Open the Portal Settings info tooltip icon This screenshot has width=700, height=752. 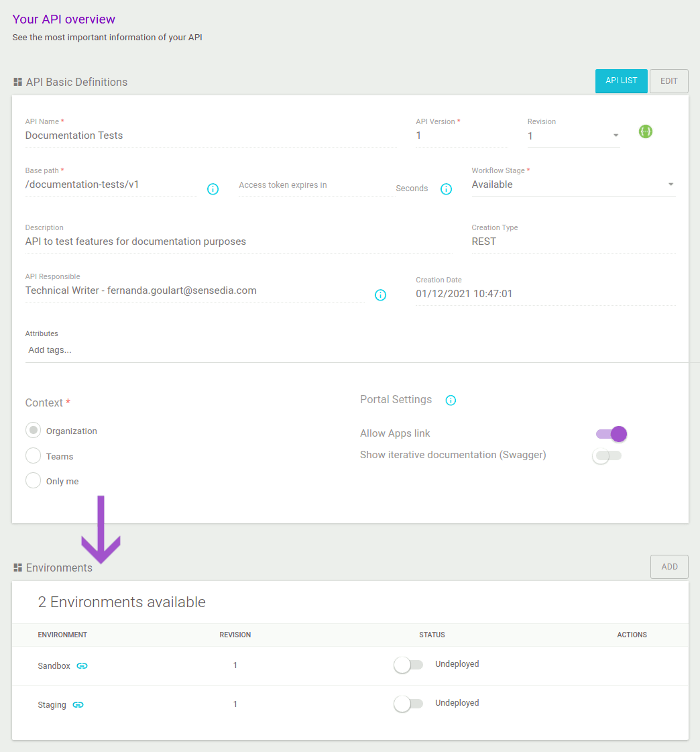(x=450, y=400)
